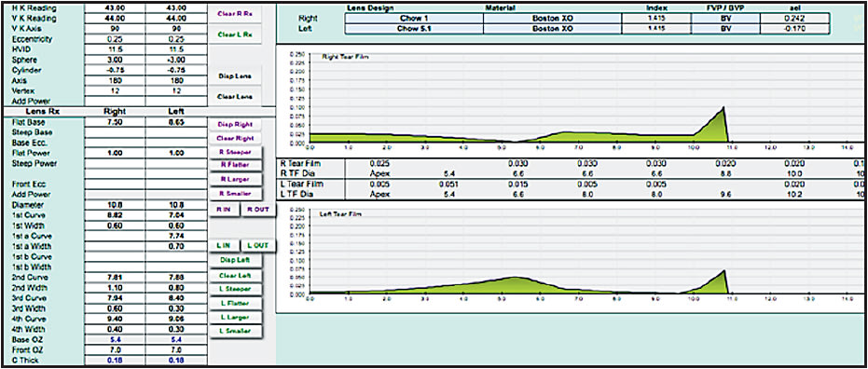This screenshot has width=868, height=369.
Task: Click the R IN button
Action: (224, 211)
